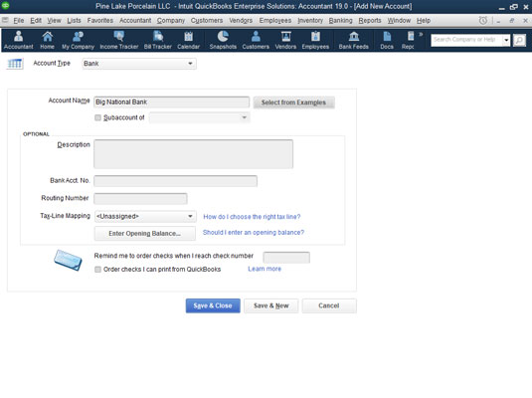532x398 pixels.
Task: Open Customers toolbar icon
Action: pos(256,40)
